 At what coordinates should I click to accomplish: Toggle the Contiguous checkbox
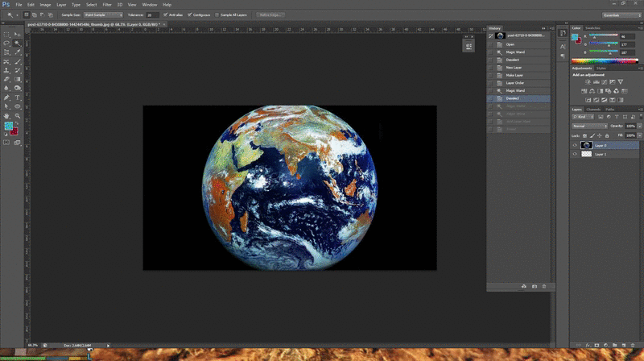click(x=190, y=15)
